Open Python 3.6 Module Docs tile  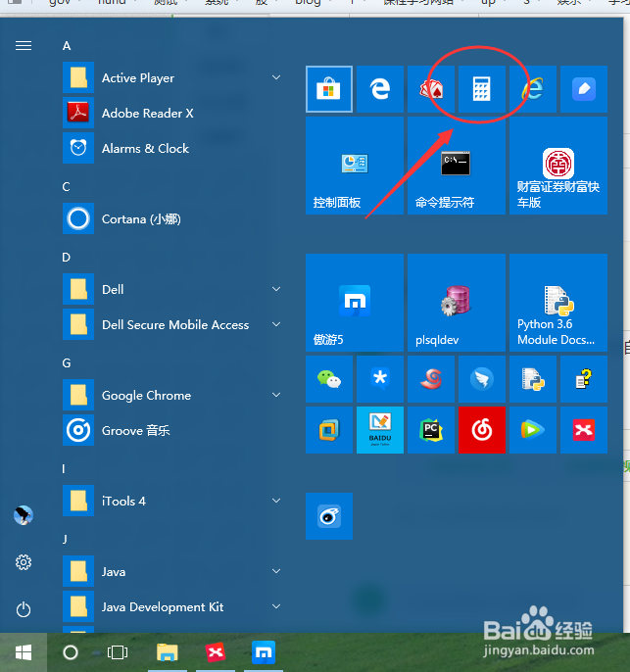pos(558,303)
